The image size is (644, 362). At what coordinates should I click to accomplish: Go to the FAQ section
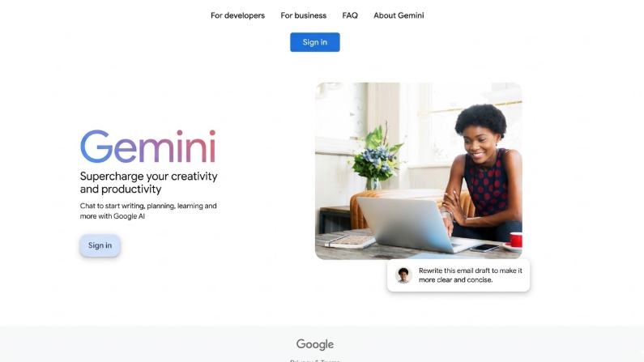click(x=350, y=15)
